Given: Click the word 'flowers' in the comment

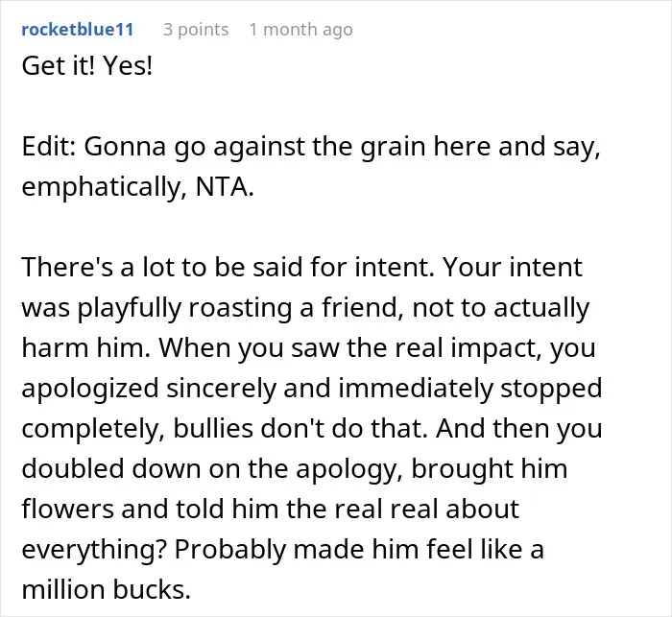Looking at the screenshot, I should [x=67, y=509].
